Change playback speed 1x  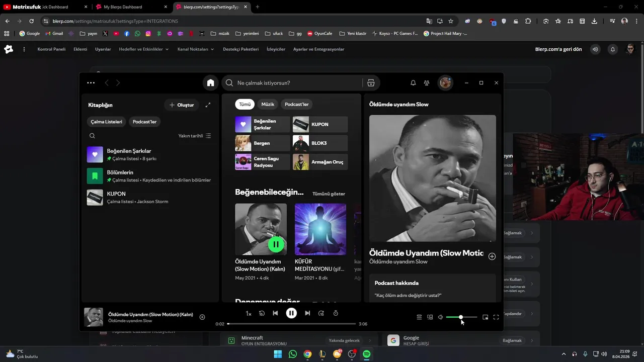(249, 313)
